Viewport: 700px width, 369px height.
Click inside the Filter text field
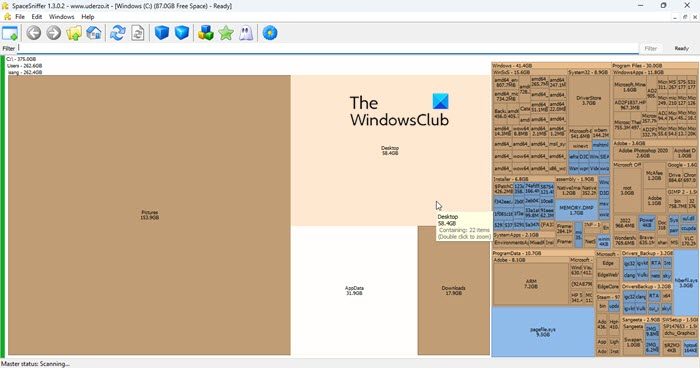(328, 48)
